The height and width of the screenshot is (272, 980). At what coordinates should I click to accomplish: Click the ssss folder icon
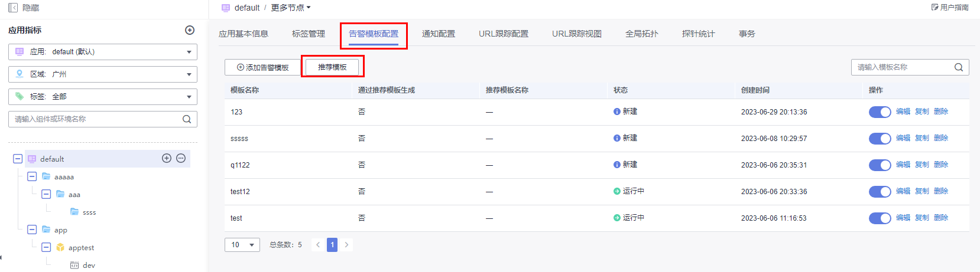(x=74, y=212)
